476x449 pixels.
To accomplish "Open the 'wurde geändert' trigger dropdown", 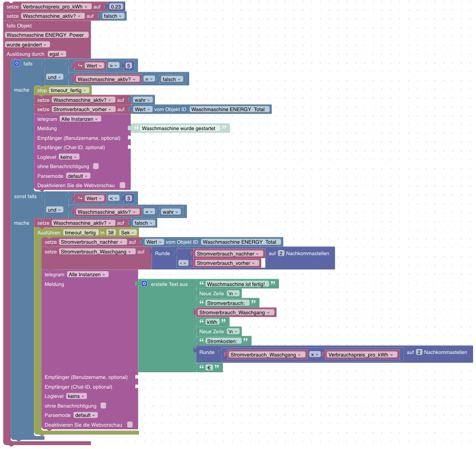I will tap(27, 45).
